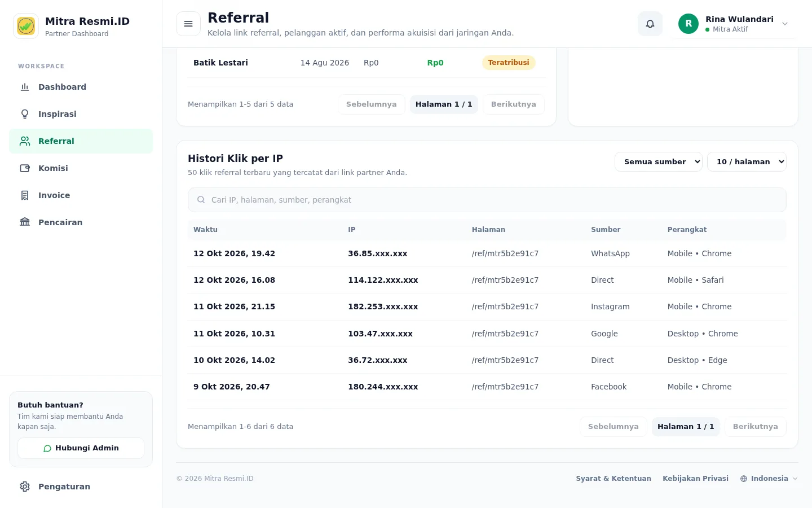Viewport: 812px width, 508px height.
Task: Open Pengaturan settings page
Action: click(81, 487)
